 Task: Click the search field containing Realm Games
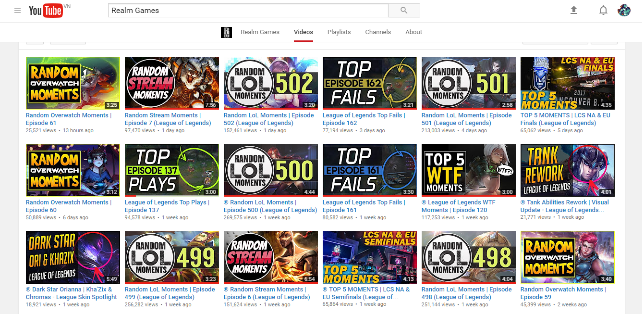[248, 11]
